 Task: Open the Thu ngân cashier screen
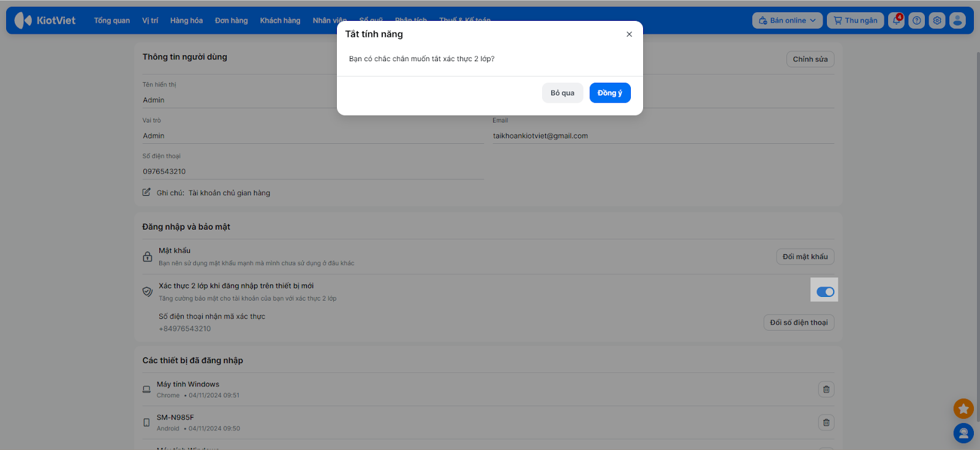click(856, 20)
